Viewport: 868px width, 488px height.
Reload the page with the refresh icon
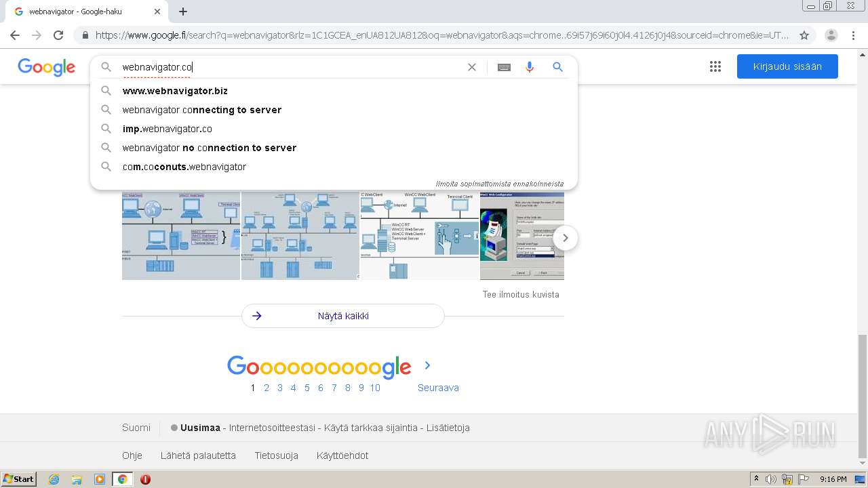point(58,35)
